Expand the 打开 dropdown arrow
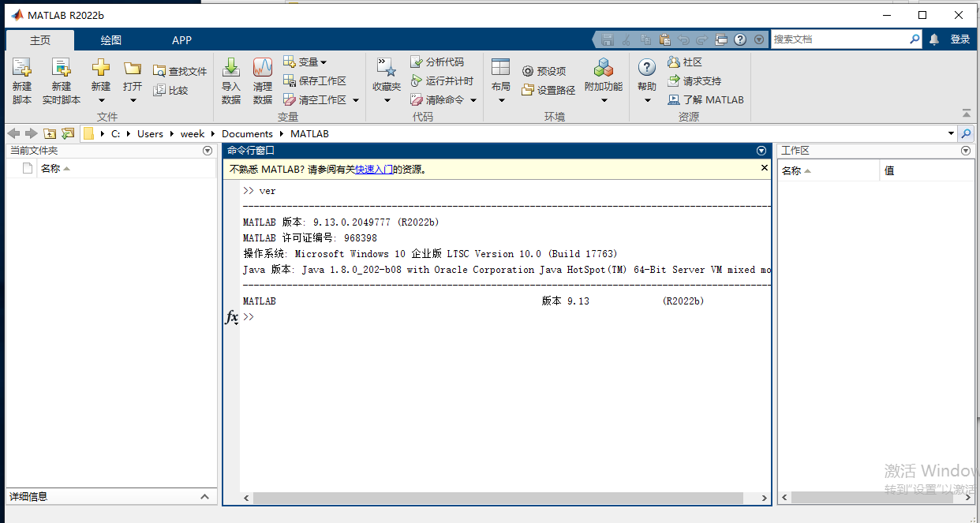 133,100
